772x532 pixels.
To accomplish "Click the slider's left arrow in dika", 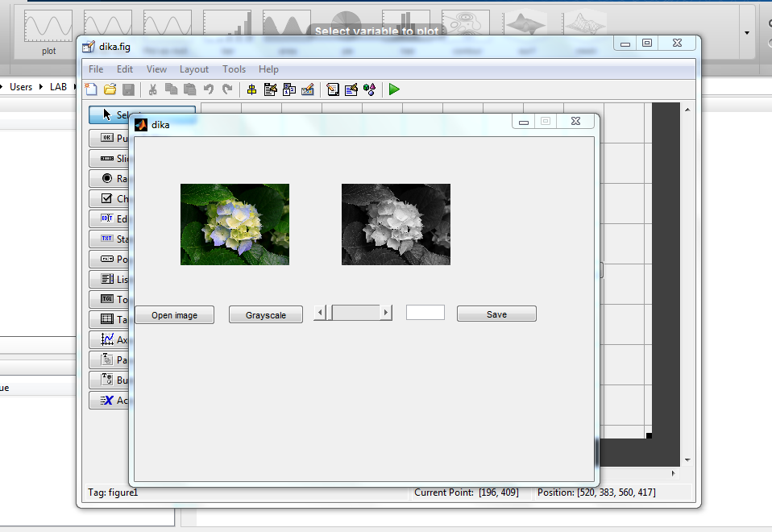I will coord(320,313).
